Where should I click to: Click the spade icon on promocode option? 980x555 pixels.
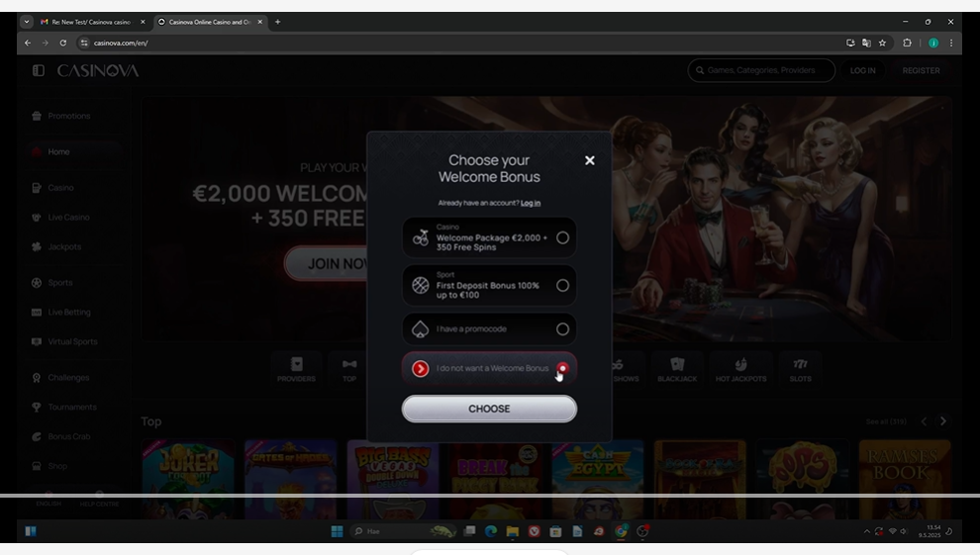click(x=421, y=329)
